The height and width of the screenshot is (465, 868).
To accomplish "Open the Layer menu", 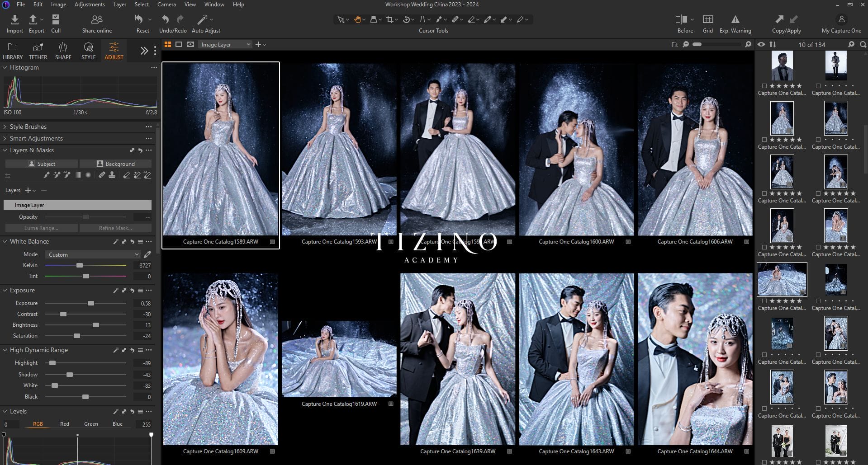I will (120, 5).
